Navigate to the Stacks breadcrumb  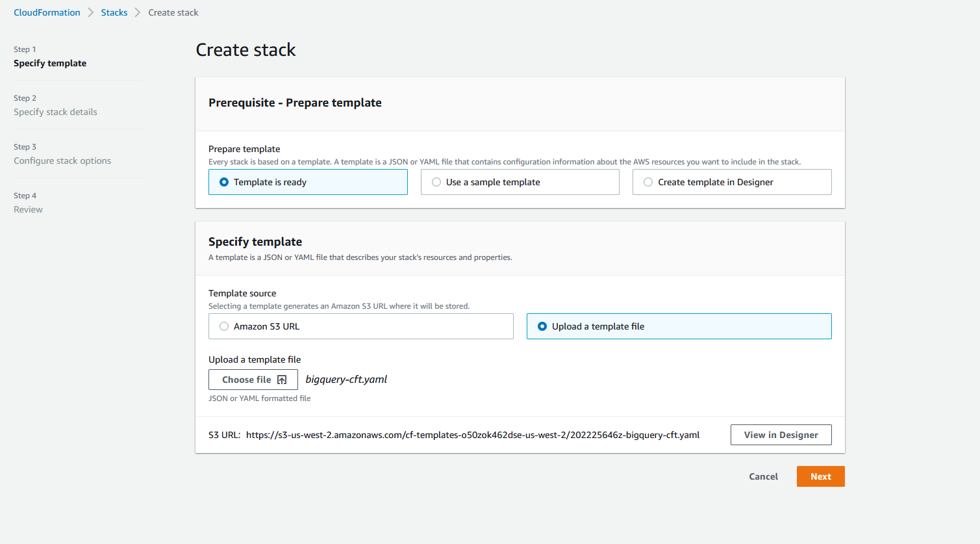(x=114, y=12)
